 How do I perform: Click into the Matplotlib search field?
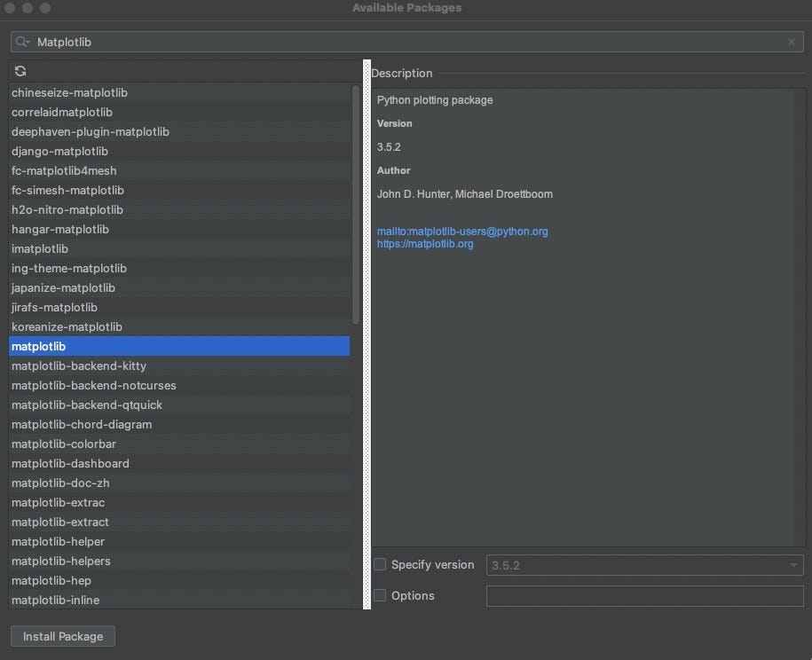(407, 42)
